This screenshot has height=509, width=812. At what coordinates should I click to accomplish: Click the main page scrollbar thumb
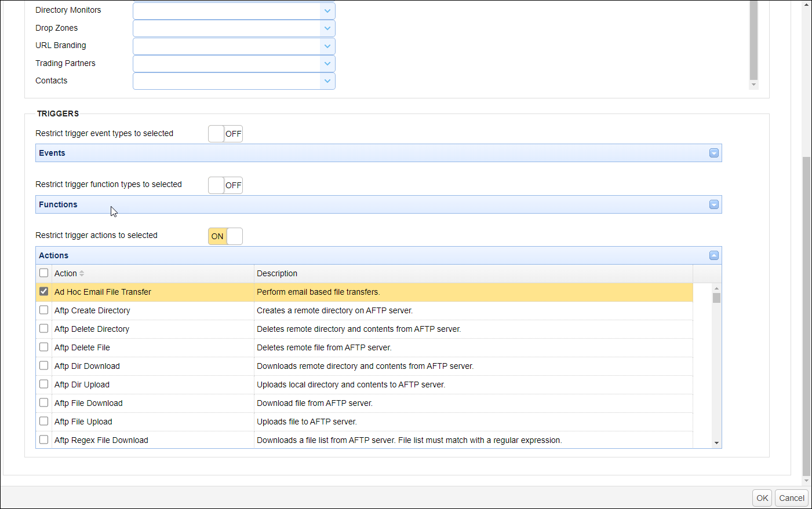[806, 316]
